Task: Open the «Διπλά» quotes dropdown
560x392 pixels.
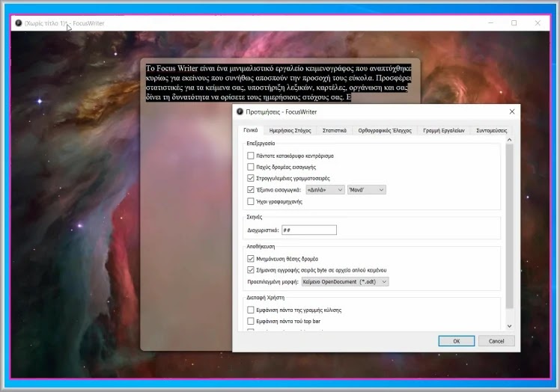Action: point(325,190)
